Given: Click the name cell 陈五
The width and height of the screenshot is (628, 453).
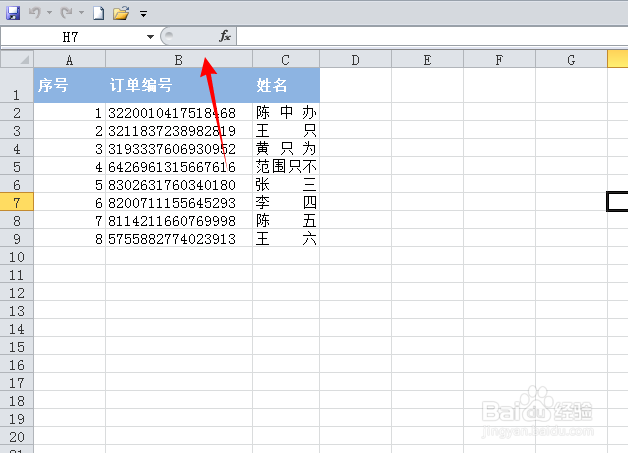Looking at the screenshot, I should click(286, 221).
